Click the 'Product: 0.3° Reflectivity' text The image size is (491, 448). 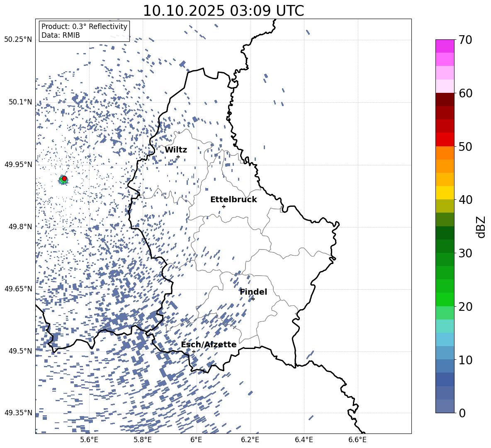(x=84, y=26)
